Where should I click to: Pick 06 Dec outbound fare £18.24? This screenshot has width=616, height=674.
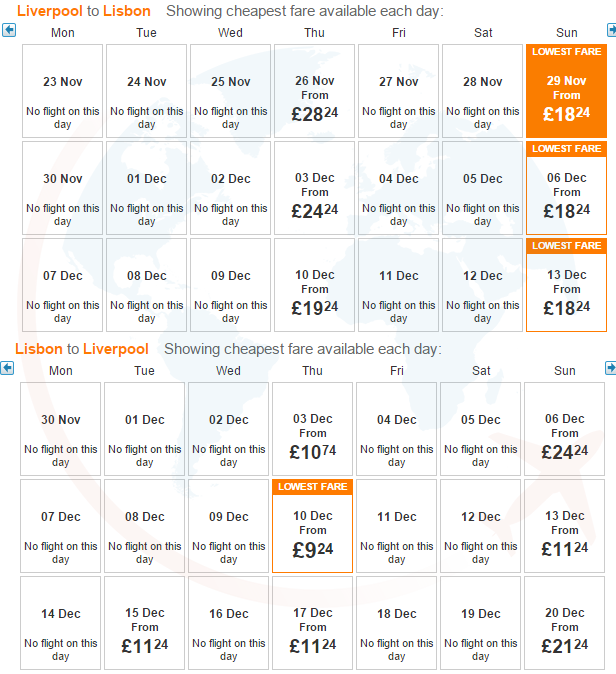(x=566, y=188)
